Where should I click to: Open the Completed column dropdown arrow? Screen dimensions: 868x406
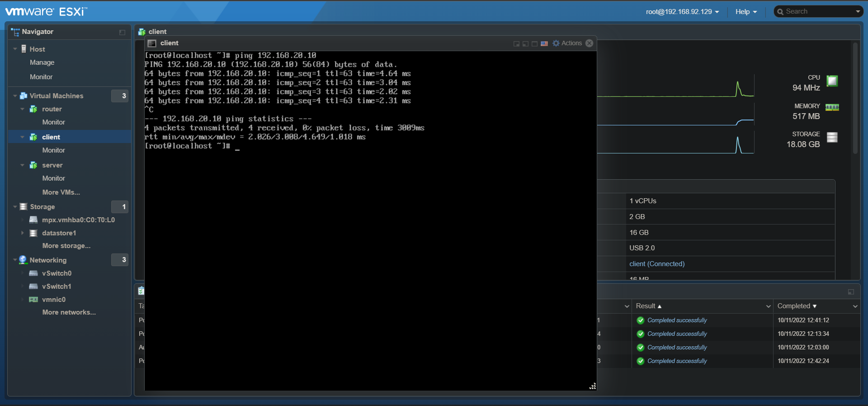pyautogui.click(x=855, y=306)
